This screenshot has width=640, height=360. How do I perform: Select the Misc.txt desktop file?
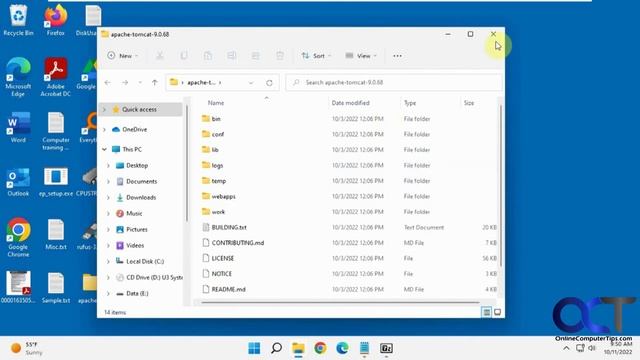56,235
